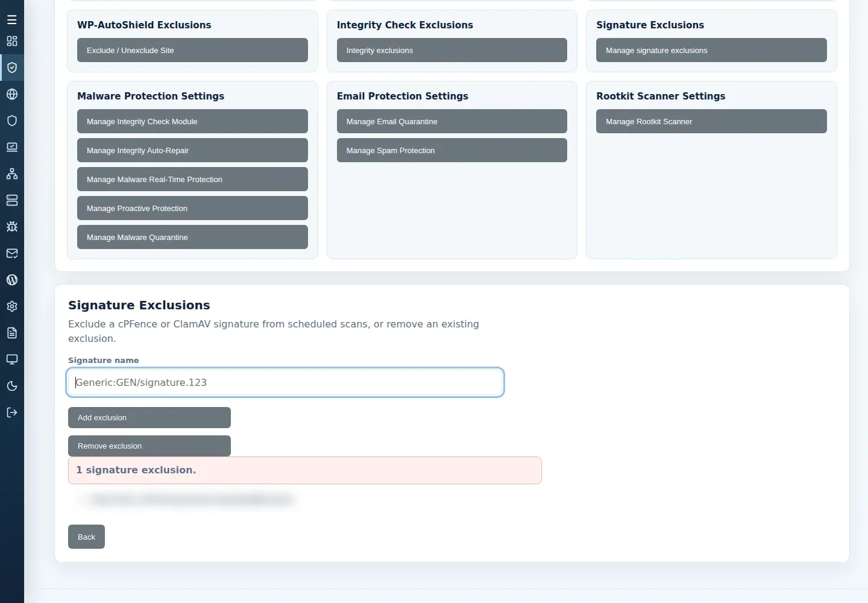
Task: Click the plain shield sidebar icon
Action: 12,121
